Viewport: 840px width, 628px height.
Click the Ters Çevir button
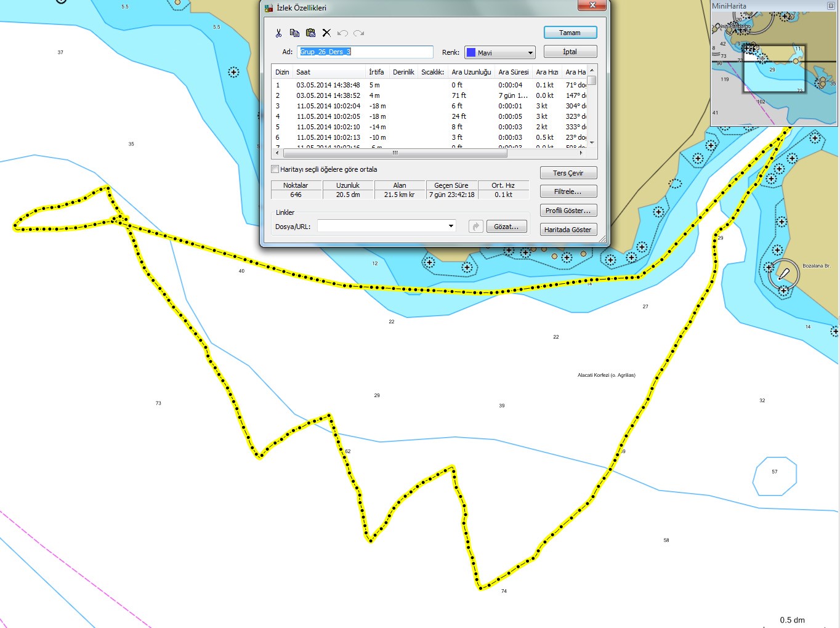pos(568,173)
